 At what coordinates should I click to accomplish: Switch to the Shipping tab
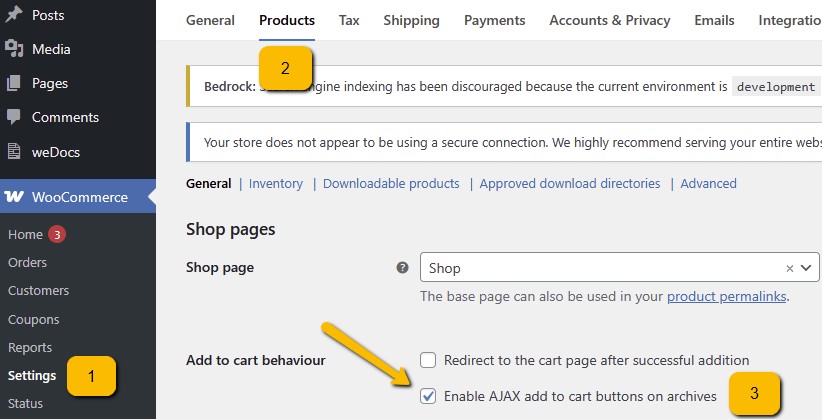point(412,20)
